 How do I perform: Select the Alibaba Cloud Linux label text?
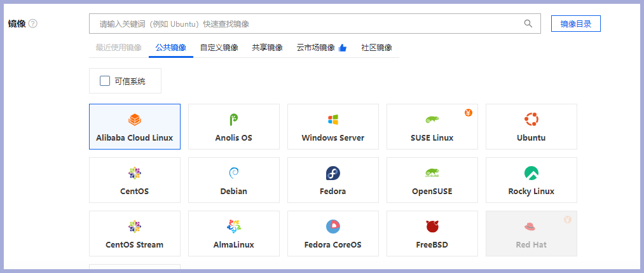tap(135, 137)
